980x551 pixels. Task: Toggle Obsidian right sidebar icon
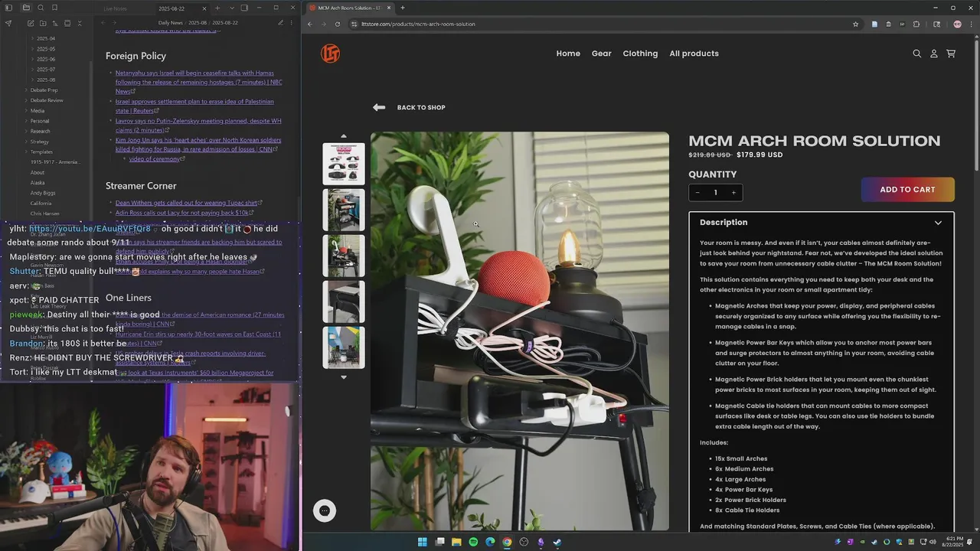(x=244, y=8)
